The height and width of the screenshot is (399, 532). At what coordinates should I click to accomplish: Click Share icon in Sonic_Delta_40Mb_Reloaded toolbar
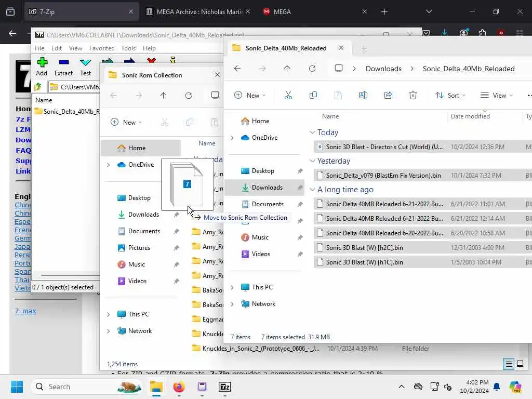pyautogui.click(x=388, y=96)
